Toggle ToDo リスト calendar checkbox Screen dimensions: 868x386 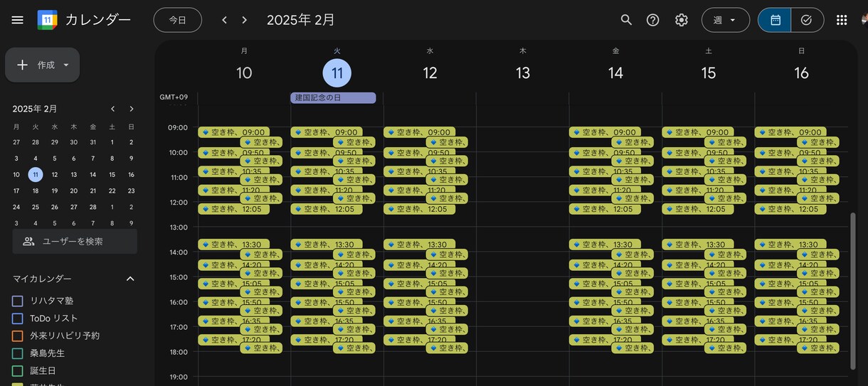pyautogui.click(x=18, y=318)
